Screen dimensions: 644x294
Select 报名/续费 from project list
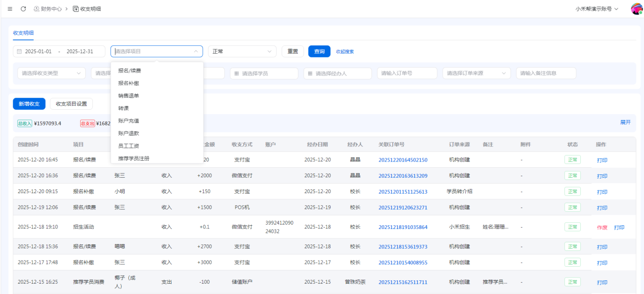click(x=130, y=71)
